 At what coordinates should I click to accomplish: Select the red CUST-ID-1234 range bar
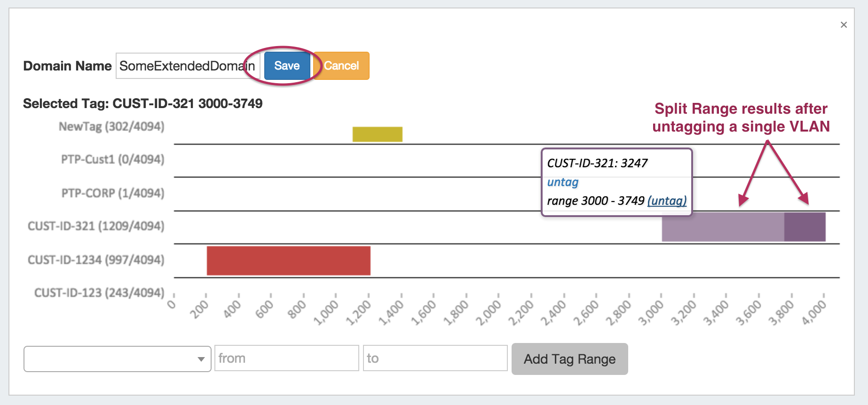click(x=288, y=261)
